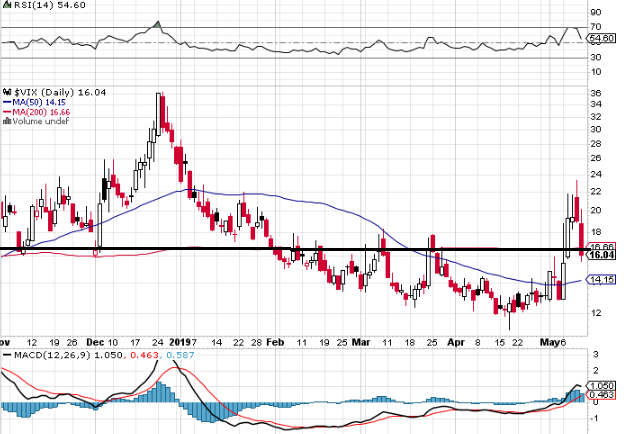Click the Apr month label on date axis
The height and width of the screenshot is (434, 624).
pyautogui.click(x=456, y=342)
